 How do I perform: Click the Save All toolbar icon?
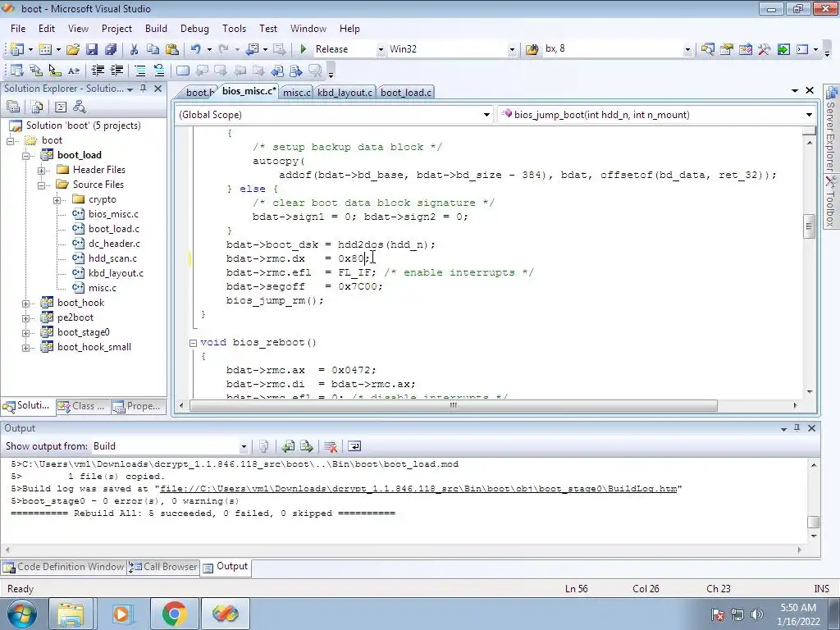[x=111, y=49]
